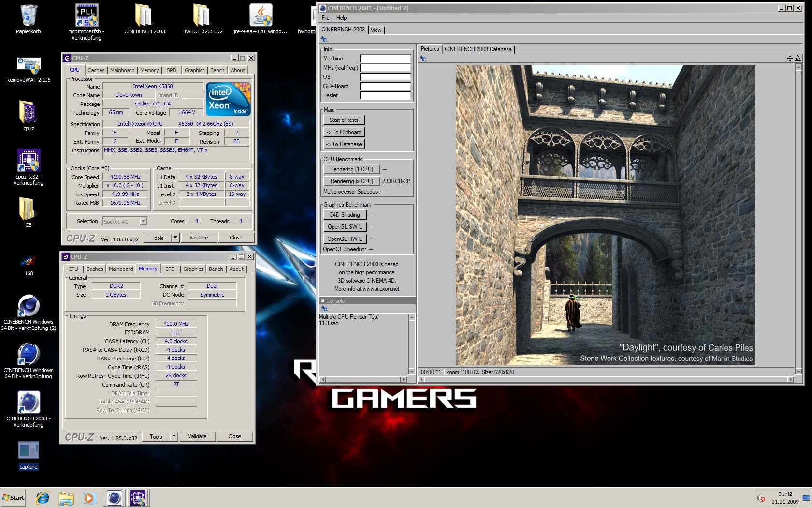Screen dimensions: 812x508
Task: Click the To Database button
Action: pyautogui.click(x=344, y=144)
